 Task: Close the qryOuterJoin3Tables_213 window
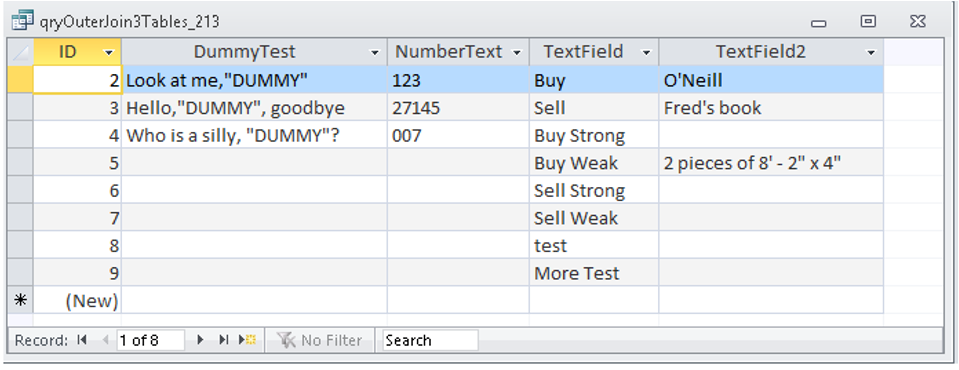[917, 22]
